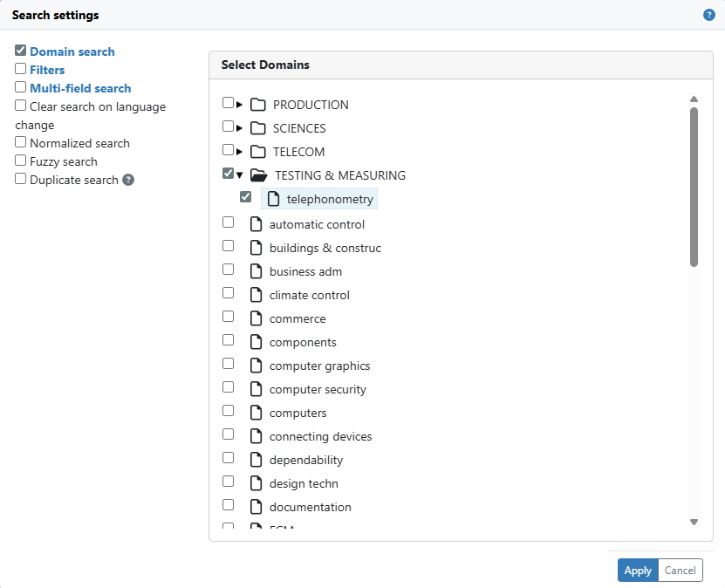Open the Multi-field search section
725x588 pixels.
(80, 88)
